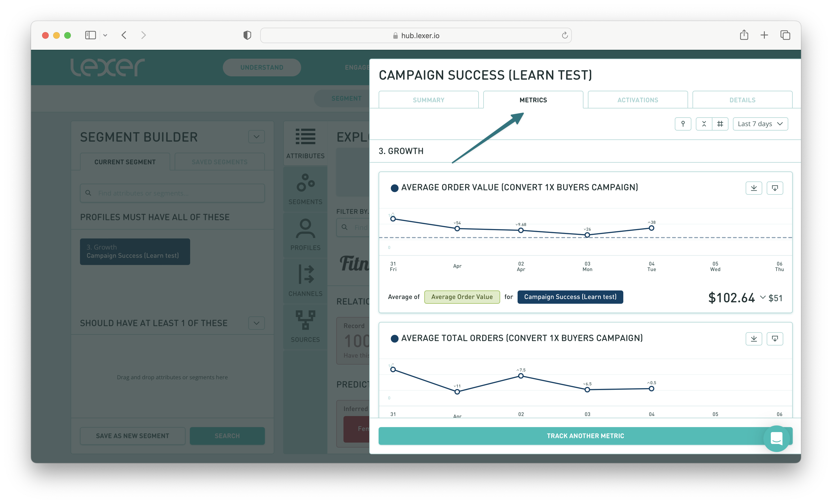Open the Profiles panel icon

(305, 235)
